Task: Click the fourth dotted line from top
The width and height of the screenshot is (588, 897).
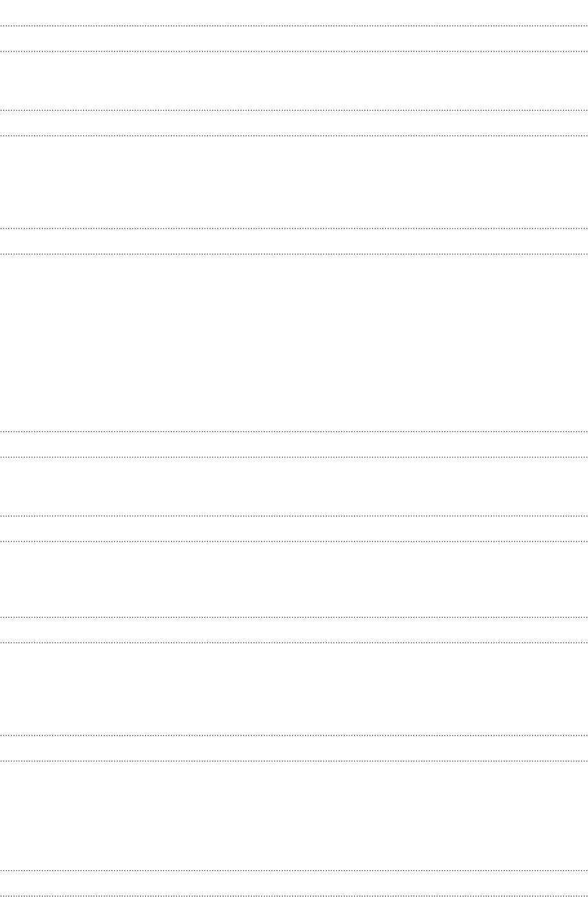Action: coord(294,136)
